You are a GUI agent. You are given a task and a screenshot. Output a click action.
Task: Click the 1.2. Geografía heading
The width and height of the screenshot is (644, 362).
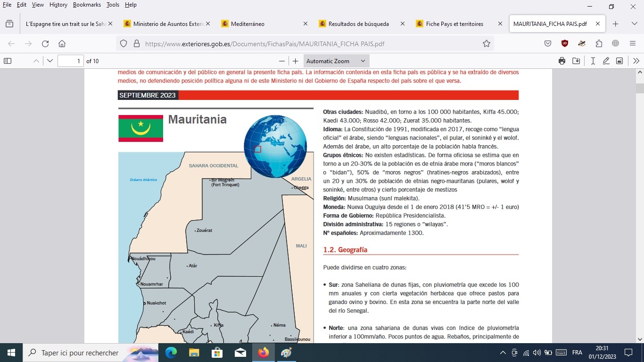click(x=345, y=250)
